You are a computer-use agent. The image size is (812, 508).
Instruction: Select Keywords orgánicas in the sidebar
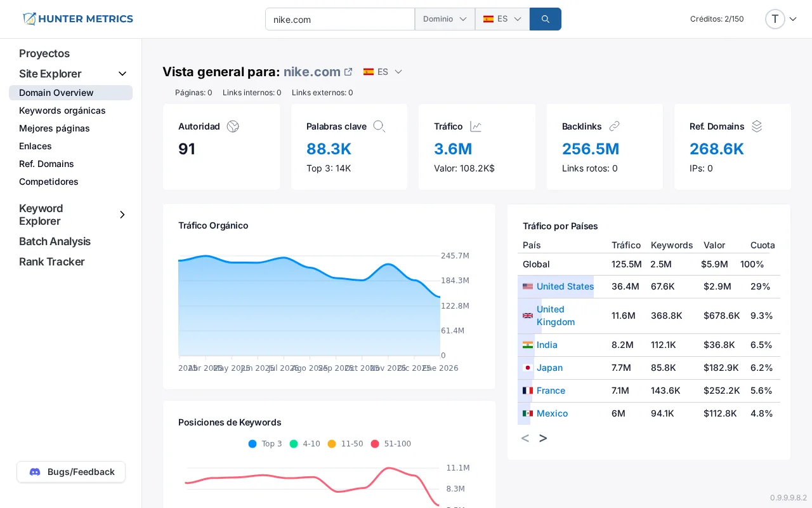[62, 110]
